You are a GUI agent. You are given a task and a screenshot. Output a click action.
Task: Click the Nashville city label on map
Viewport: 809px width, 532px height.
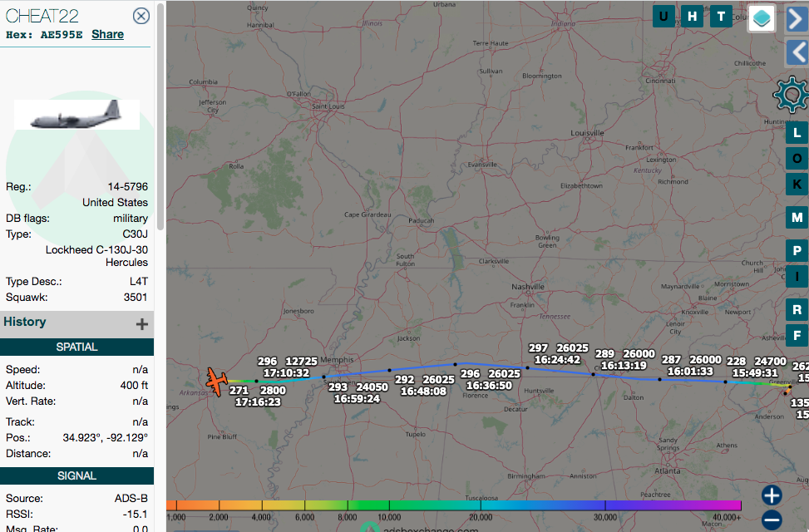point(528,287)
